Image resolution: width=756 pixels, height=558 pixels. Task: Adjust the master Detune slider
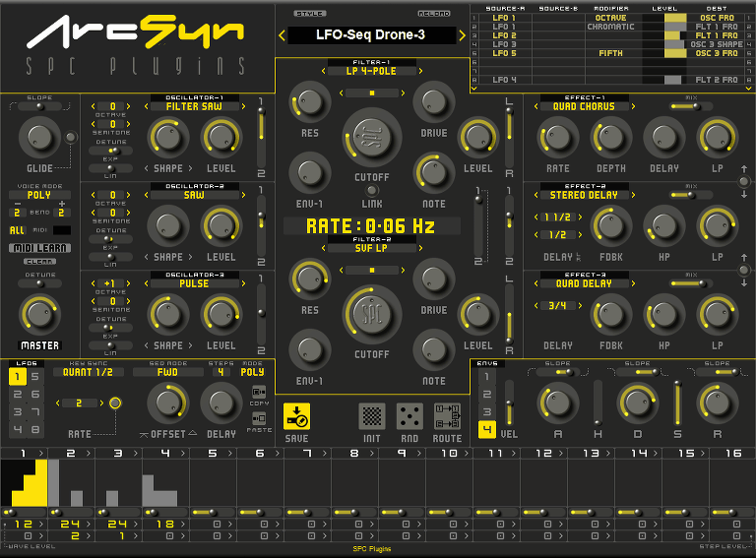tap(39, 283)
